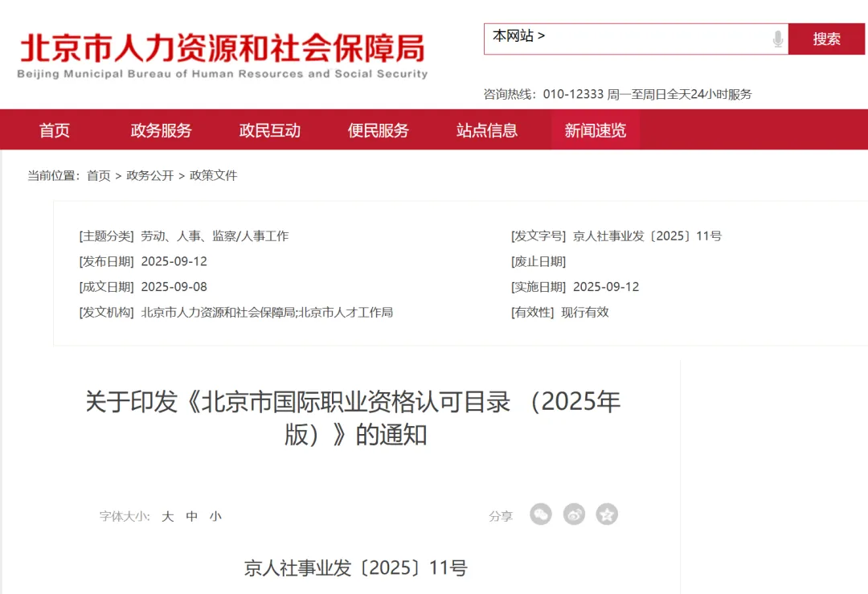Open the 政策文件 breadcrumb link

tap(213, 175)
